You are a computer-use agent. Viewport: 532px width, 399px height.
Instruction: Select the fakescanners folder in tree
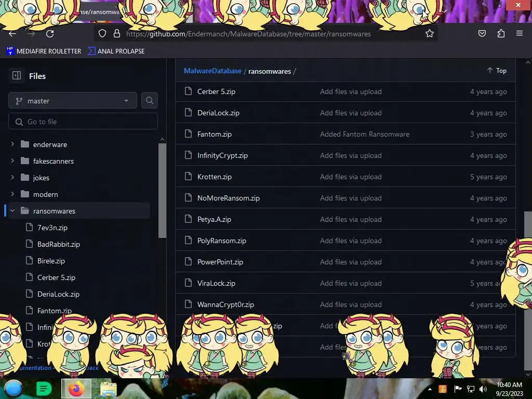pyautogui.click(x=54, y=161)
